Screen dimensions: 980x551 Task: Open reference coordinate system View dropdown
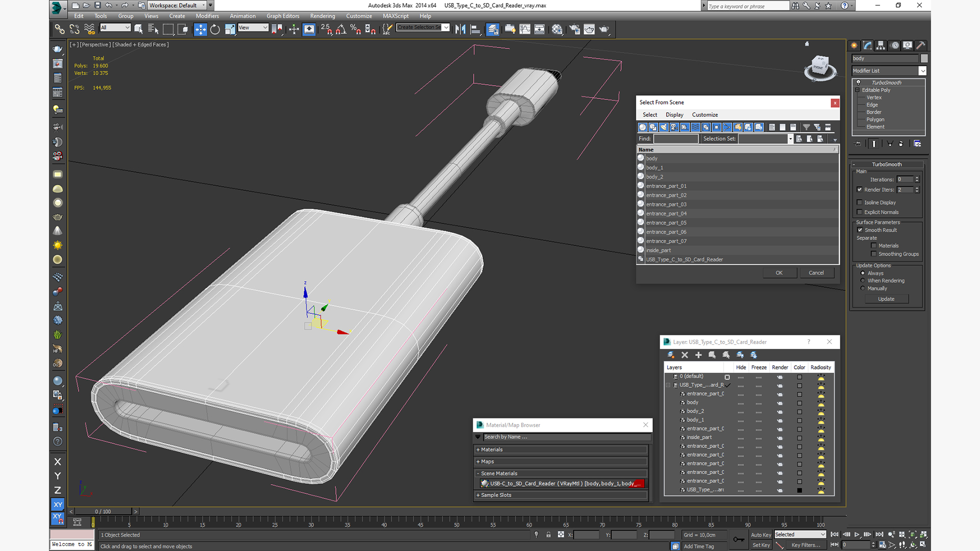[253, 28]
